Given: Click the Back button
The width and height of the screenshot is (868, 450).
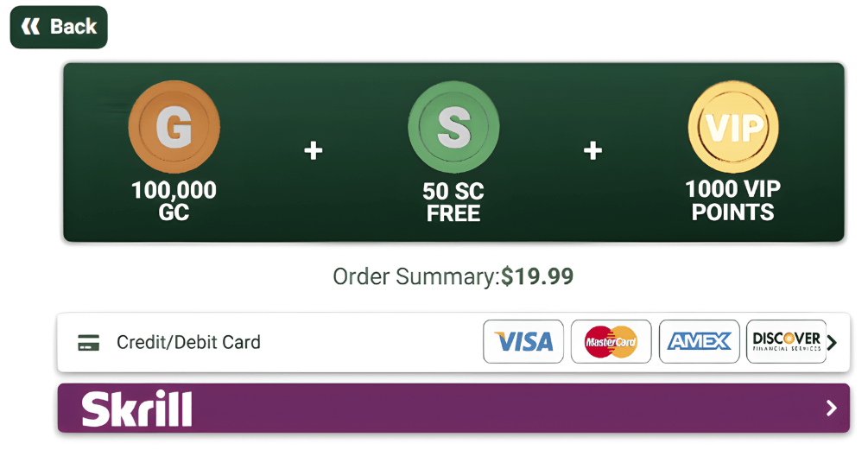Looking at the screenshot, I should click(59, 27).
